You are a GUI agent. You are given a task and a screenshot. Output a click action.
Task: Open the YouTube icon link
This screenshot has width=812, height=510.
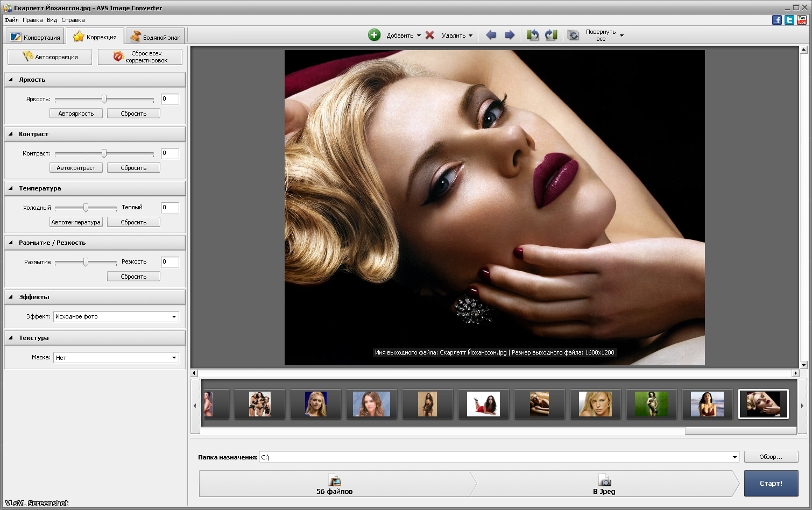(x=802, y=20)
